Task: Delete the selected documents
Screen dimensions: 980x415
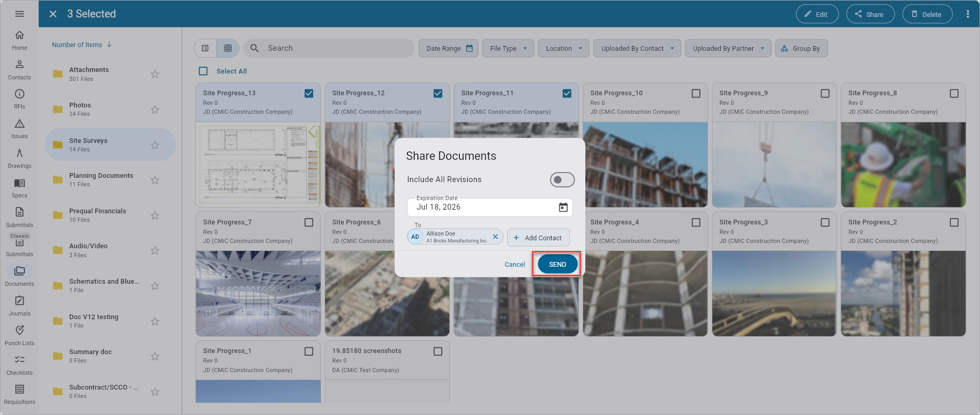Action: tap(928, 14)
